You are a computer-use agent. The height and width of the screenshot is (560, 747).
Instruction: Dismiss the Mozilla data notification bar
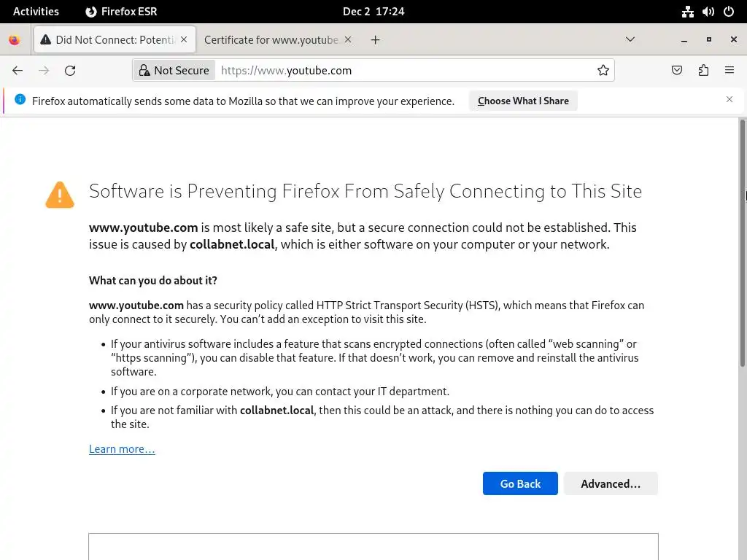729,99
